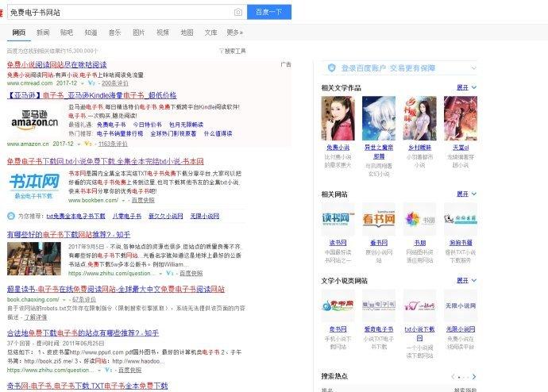Click the 狗狗书籍 site logo

[461, 219]
